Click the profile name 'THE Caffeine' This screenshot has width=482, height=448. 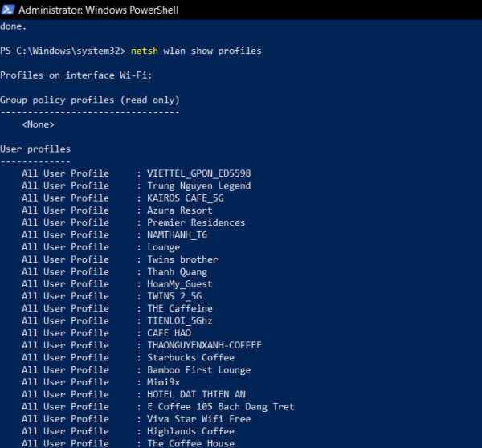coord(180,308)
